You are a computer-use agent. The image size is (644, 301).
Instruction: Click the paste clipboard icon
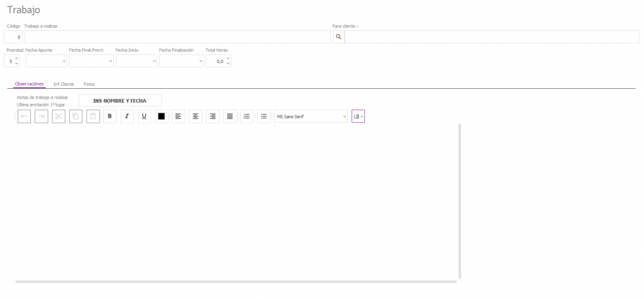pyautogui.click(x=92, y=116)
